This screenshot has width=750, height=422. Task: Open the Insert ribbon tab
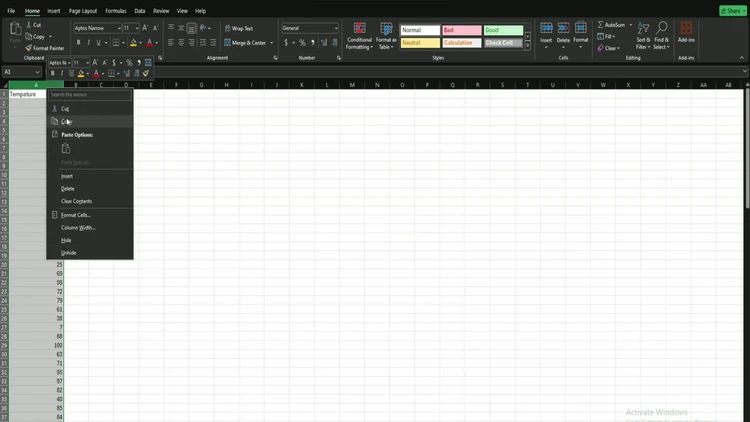coord(54,11)
